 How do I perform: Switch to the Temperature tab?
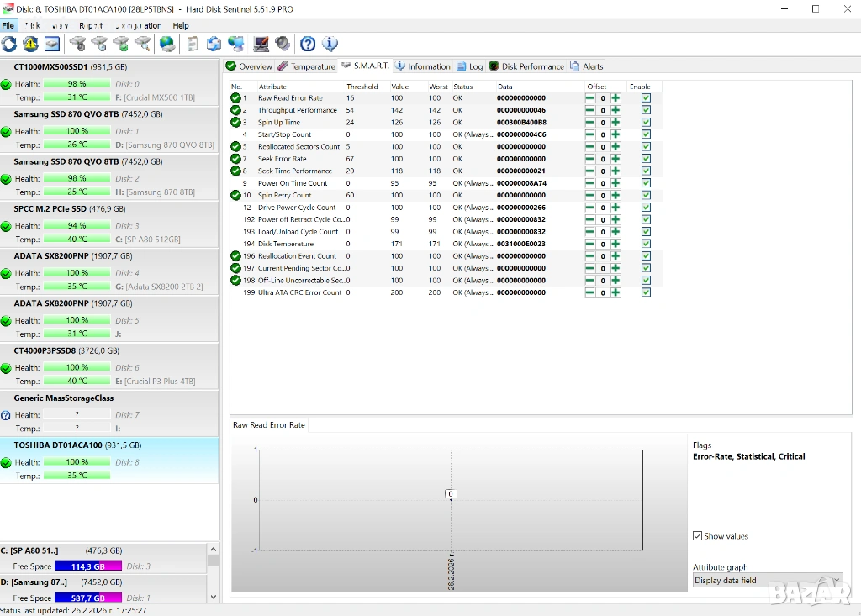point(307,66)
